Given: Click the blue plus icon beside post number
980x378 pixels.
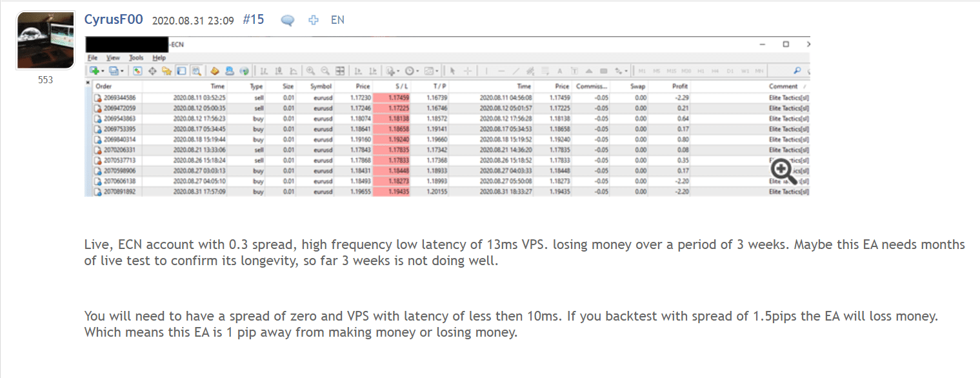Looking at the screenshot, I should click(x=314, y=20).
